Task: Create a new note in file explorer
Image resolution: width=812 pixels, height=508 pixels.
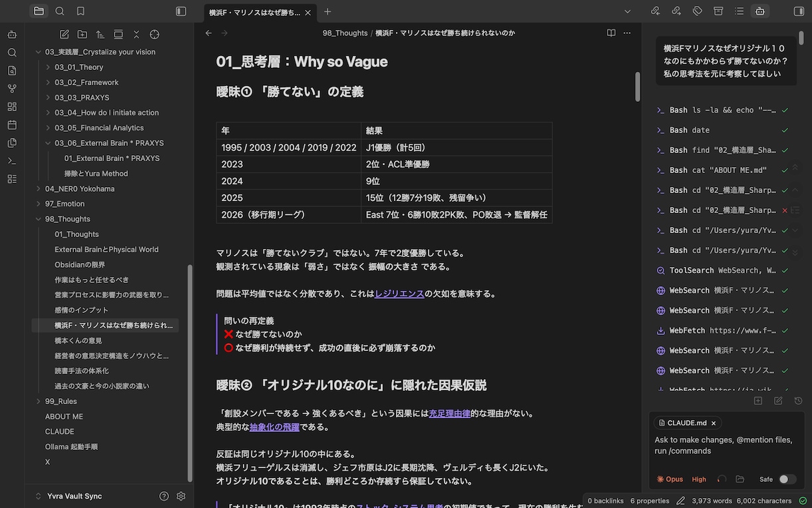Action: [65, 35]
